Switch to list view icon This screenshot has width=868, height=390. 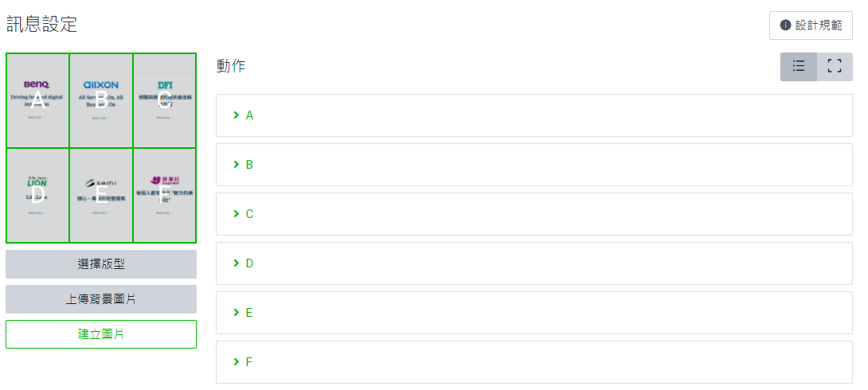click(x=799, y=66)
